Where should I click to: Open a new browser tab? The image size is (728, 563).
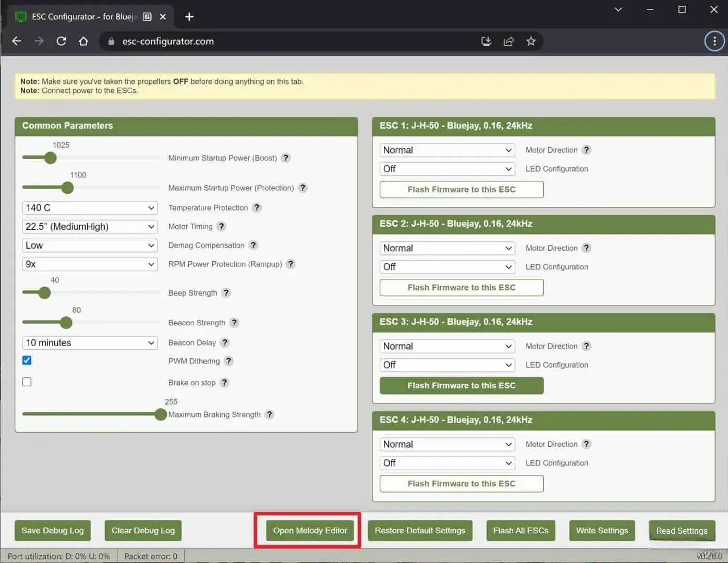click(189, 17)
